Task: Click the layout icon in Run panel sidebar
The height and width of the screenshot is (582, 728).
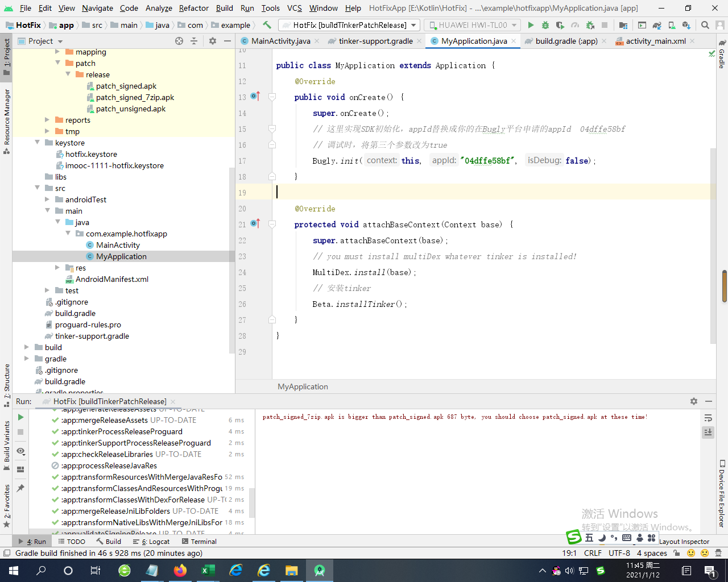Action: point(20,469)
